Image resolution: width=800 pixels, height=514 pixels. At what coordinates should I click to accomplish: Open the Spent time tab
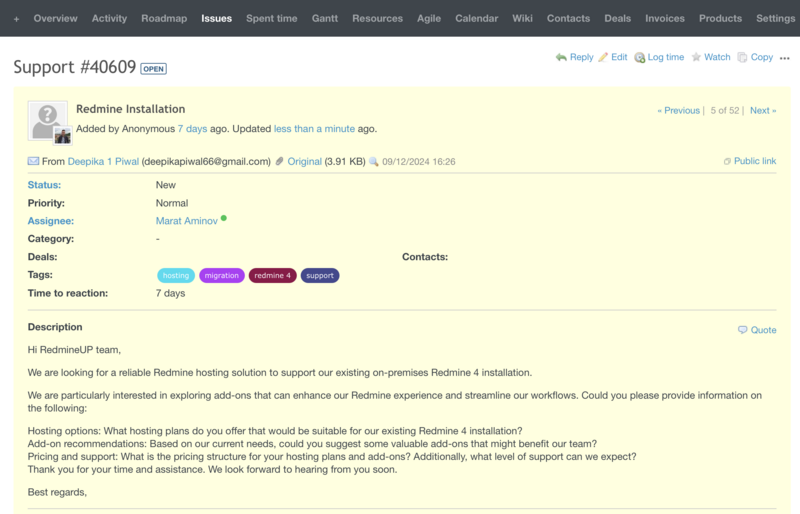click(x=271, y=18)
